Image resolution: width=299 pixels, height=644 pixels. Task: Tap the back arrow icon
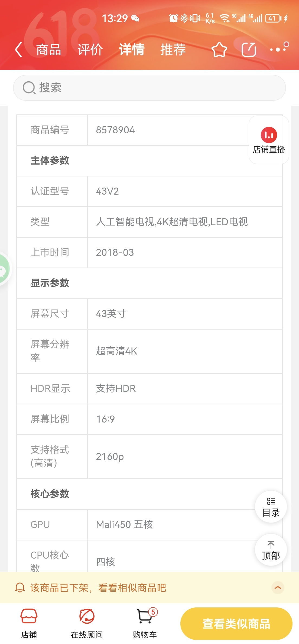click(18, 50)
